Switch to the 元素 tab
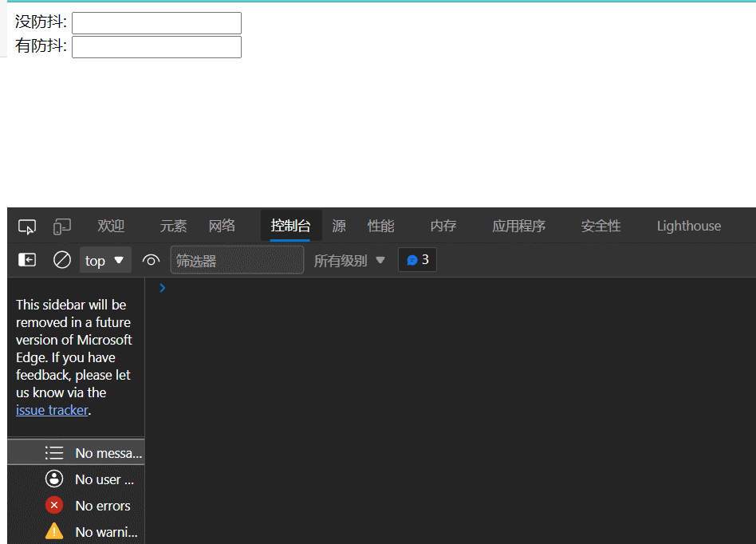Image resolution: width=756 pixels, height=544 pixels. pyautogui.click(x=173, y=226)
